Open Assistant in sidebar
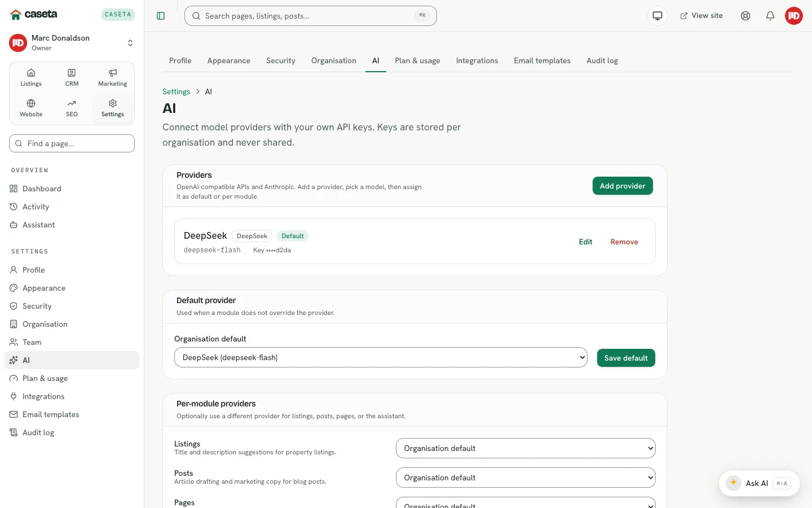Image resolution: width=812 pixels, height=508 pixels. (72, 225)
